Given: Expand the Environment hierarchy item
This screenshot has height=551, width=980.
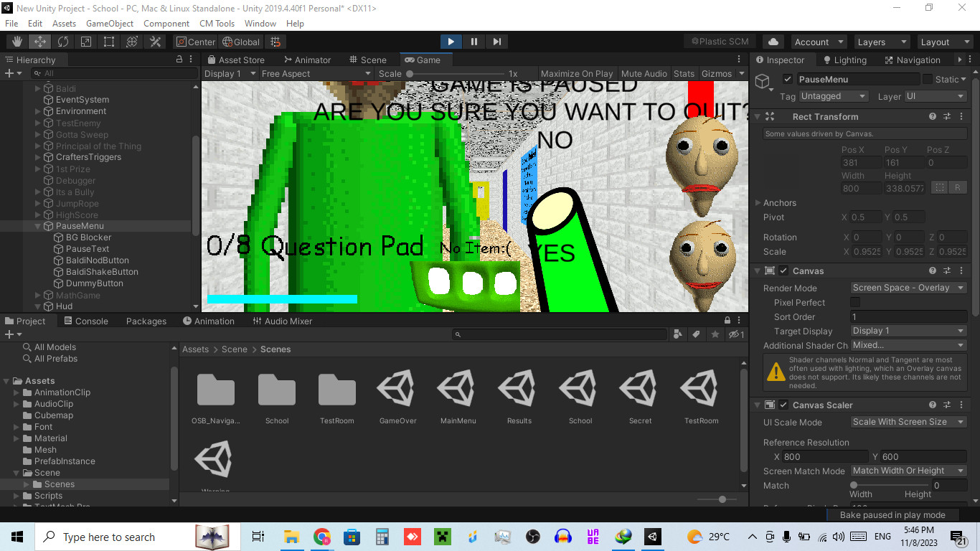Looking at the screenshot, I should (38, 111).
